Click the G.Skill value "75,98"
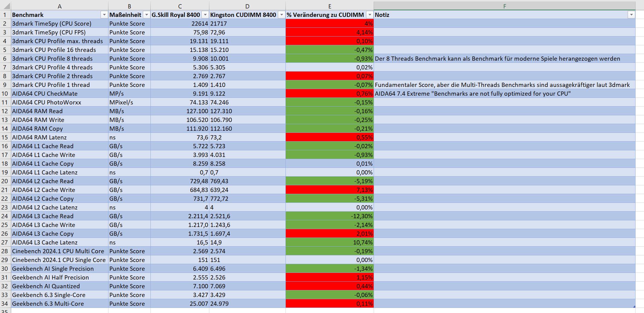The height and width of the screenshot is (313, 644). 180,32
